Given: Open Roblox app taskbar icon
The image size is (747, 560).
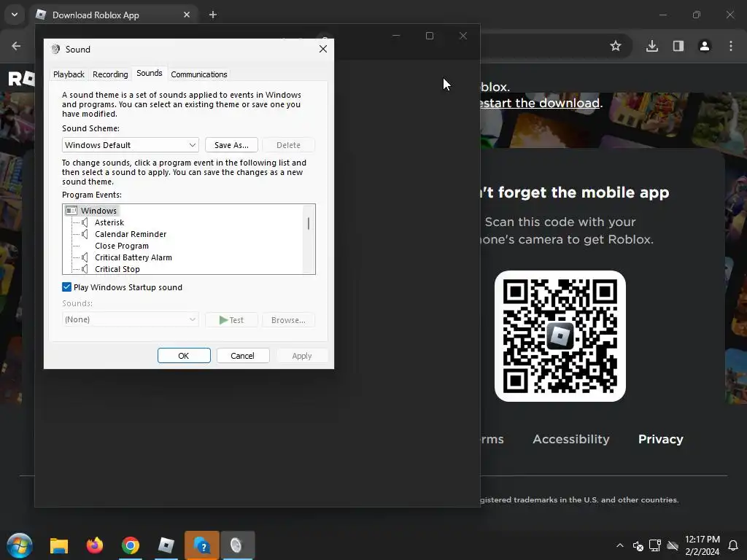Looking at the screenshot, I should point(166,545).
